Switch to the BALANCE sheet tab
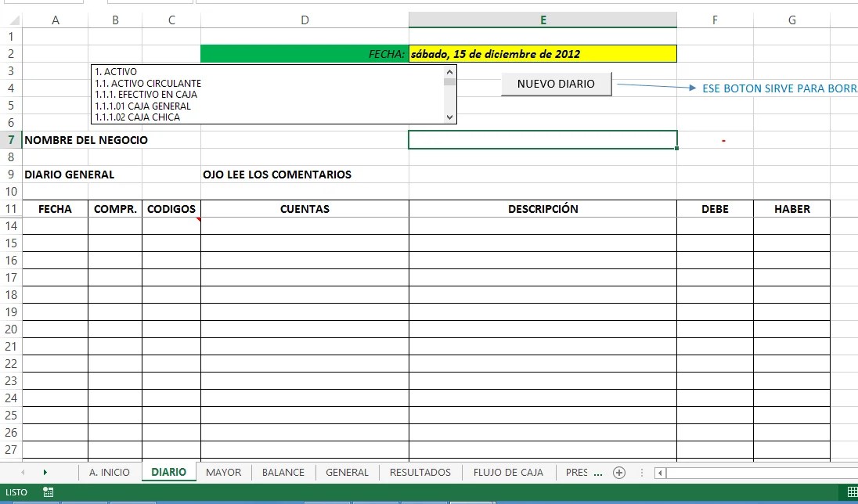The width and height of the screenshot is (858, 504). point(283,472)
